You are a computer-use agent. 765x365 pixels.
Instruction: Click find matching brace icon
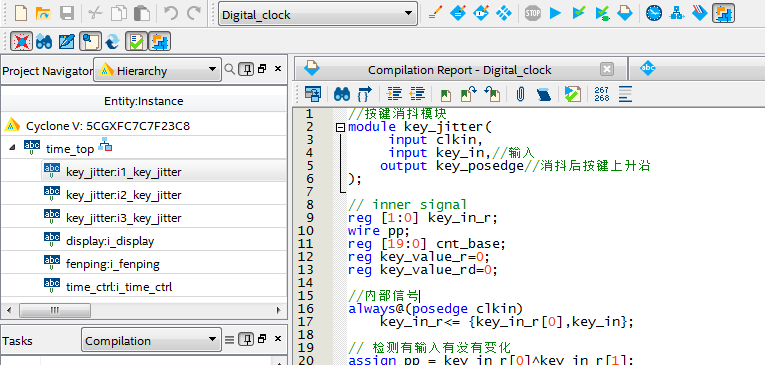(364, 94)
